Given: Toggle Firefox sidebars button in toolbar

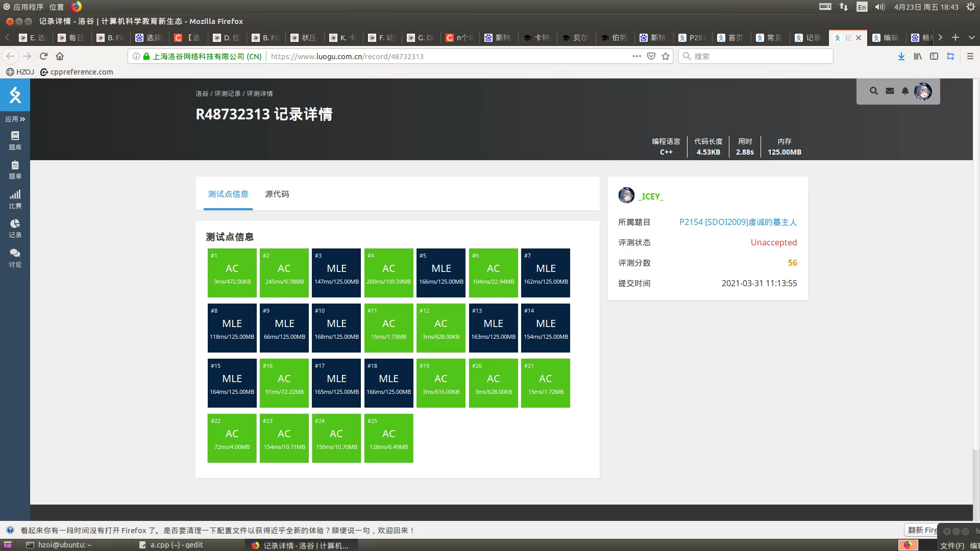Looking at the screenshot, I should pyautogui.click(x=934, y=56).
